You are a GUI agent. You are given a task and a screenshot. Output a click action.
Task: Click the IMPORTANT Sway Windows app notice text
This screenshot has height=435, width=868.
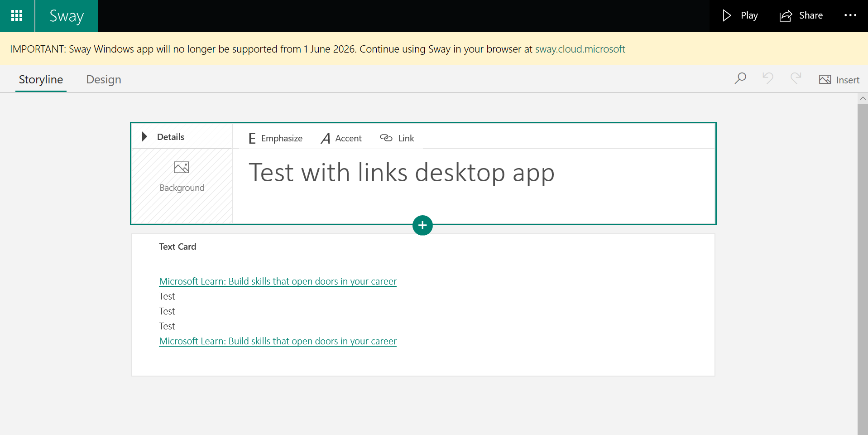271,49
